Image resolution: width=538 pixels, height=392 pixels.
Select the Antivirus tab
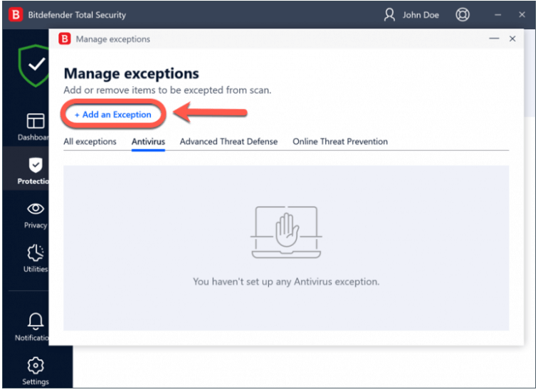tap(148, 142)
